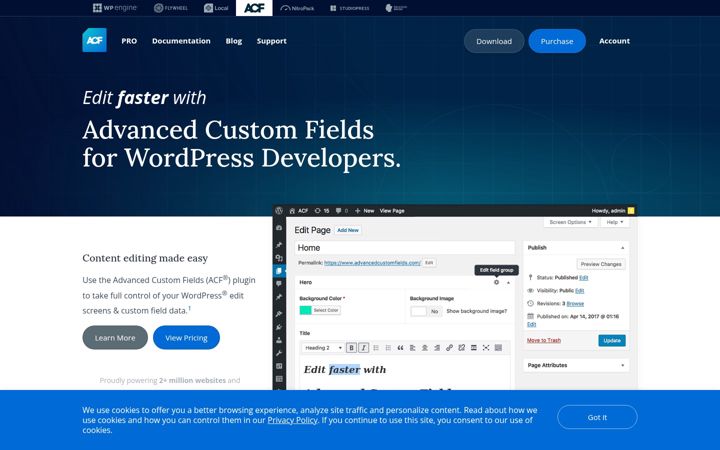
Task: Click View Page in the admin bar
Action: coord(392,211)
